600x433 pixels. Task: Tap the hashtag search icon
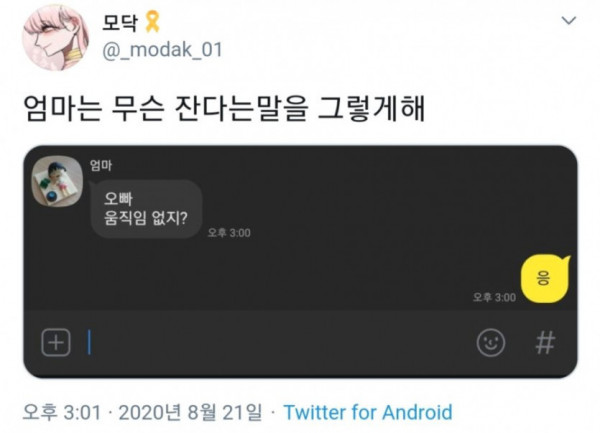(x=545, y=342)
